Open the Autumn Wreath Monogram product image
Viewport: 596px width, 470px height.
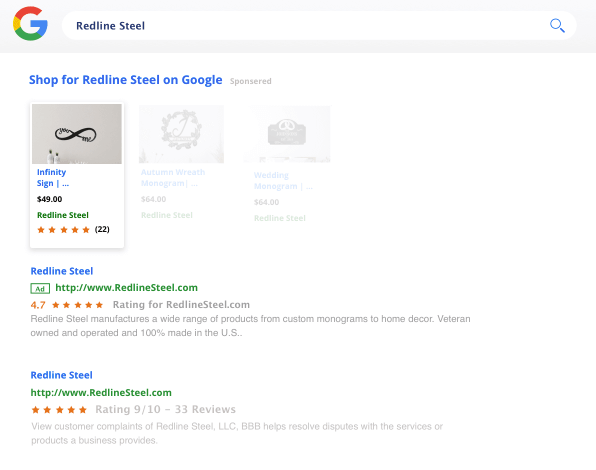[x=181, y=134]
